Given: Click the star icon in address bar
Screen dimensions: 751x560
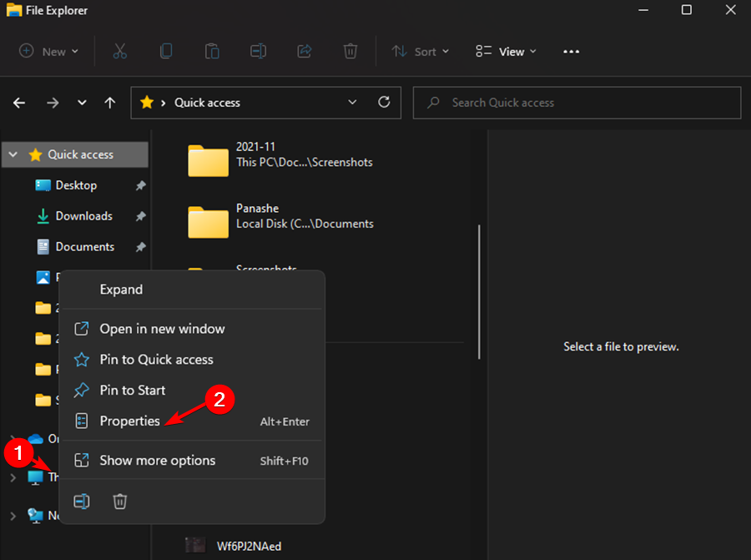Looking at the screenshot, I should (x=147, y=102).
